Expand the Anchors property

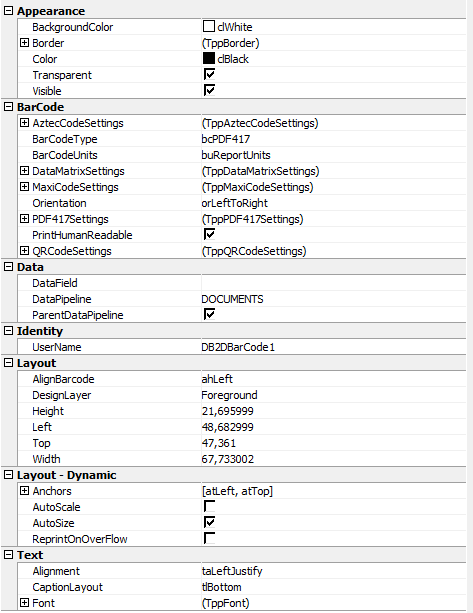24,491
